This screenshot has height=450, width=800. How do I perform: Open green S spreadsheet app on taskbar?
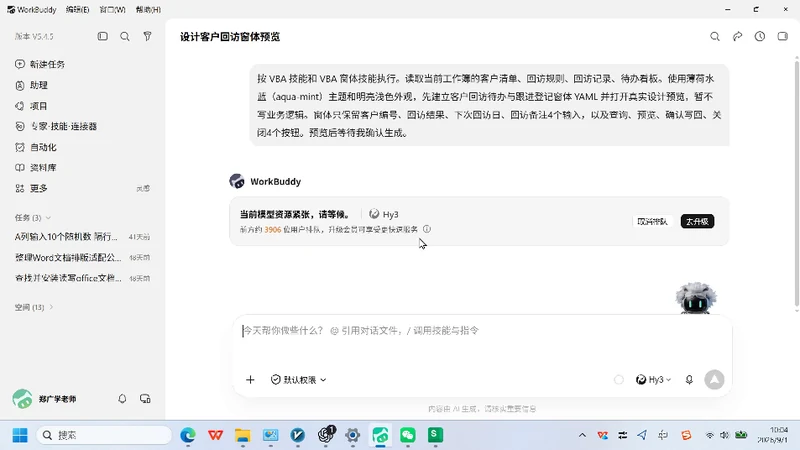click(x=435, y=435)
